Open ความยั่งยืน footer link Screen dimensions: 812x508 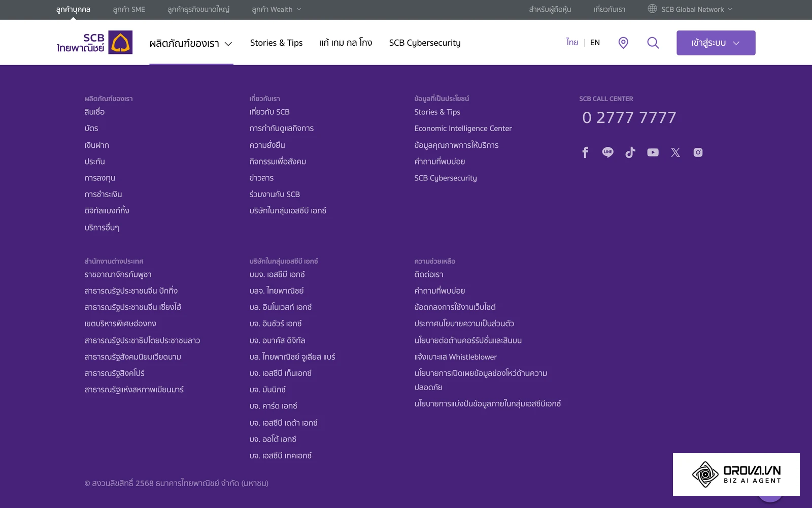click(x=267, y=145)
